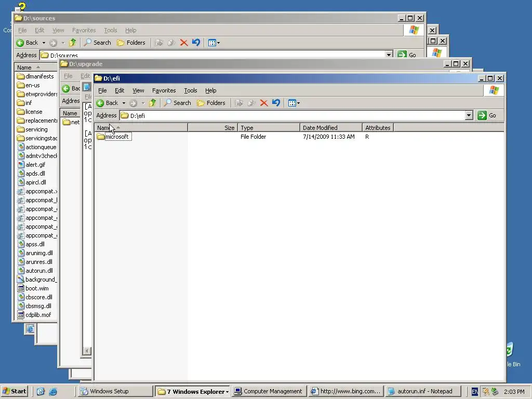Open Favorites menu in D:\efi window
532x399 pixels.
164,90
